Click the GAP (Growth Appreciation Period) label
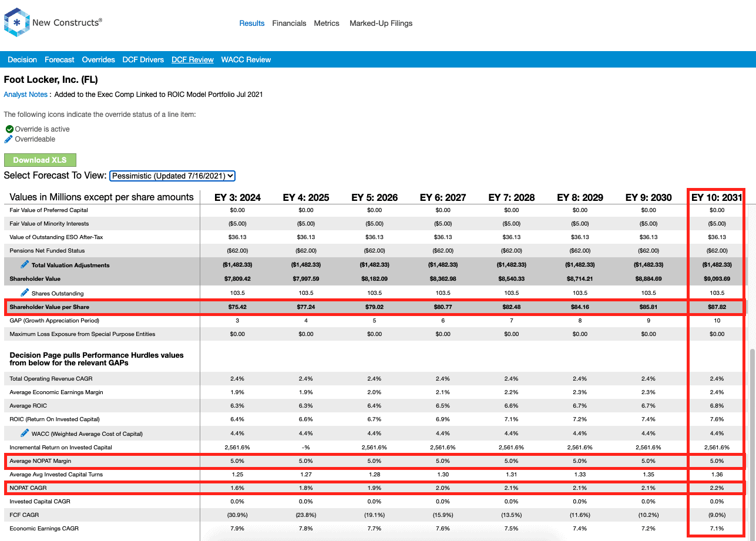The height and width of the screenshot is (541, 756). click(55, 321)
